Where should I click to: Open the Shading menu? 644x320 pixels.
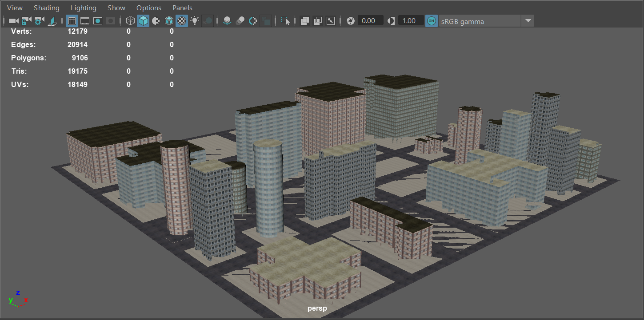[x=46, y=8]
